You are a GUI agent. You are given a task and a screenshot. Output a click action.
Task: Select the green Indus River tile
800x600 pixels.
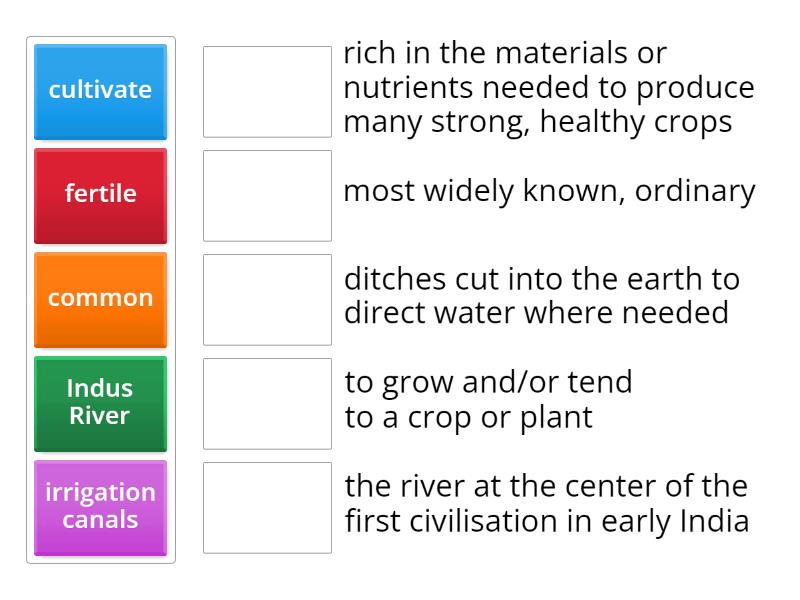pyautogui.click(x=100, y=404)
